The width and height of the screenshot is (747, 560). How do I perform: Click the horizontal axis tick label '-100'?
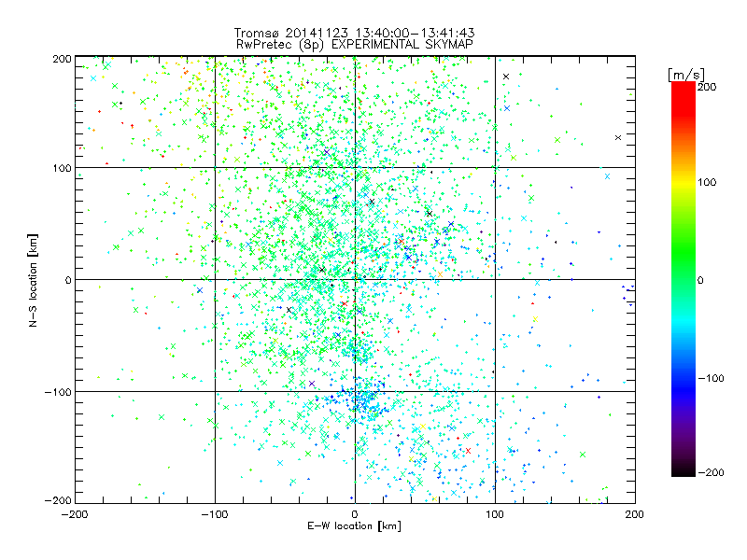point(215,514)
